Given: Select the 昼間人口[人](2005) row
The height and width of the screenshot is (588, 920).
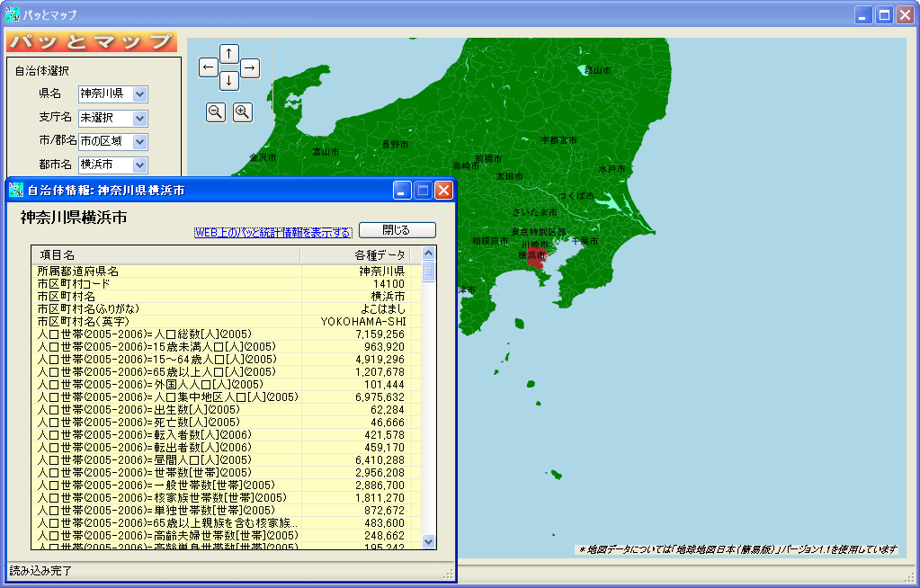Looking at the screenshot, I should [227, 460].
